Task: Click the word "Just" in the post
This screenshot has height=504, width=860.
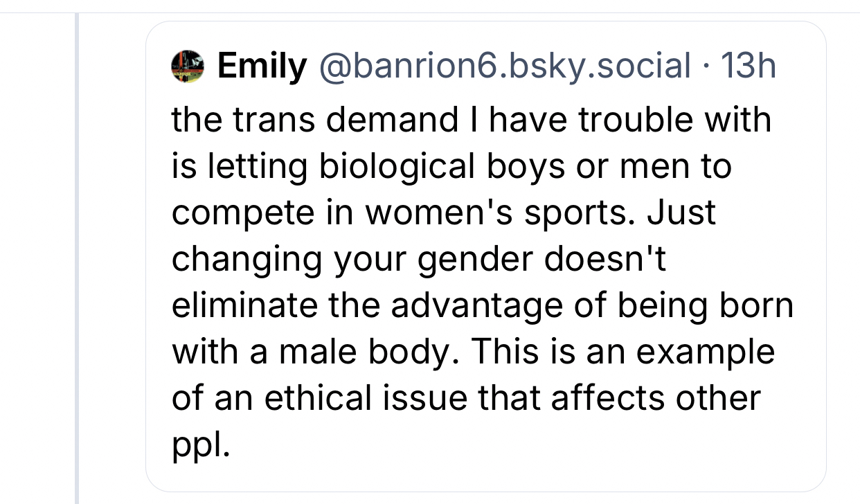Action: [x=681, y=213]
